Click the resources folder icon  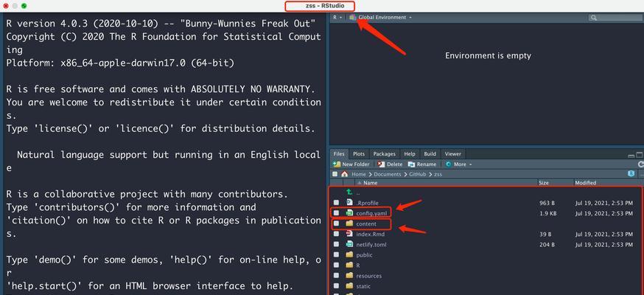pos(349,276)
